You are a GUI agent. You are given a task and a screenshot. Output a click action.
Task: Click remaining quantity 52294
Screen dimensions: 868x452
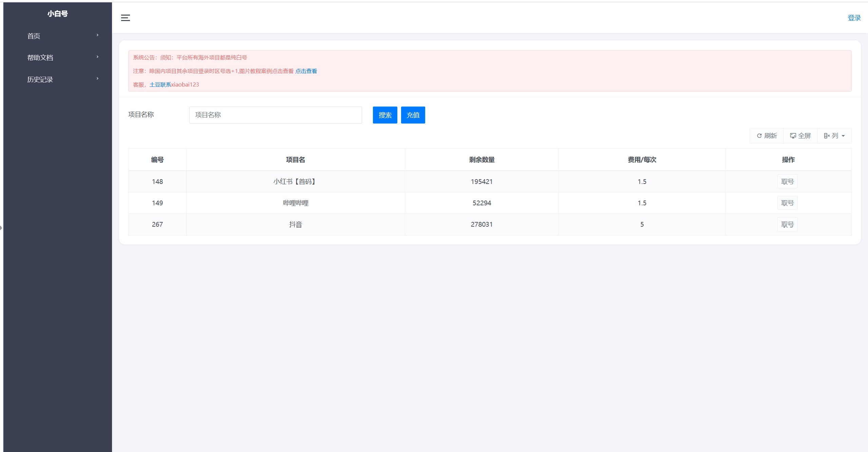coord(482,203)
